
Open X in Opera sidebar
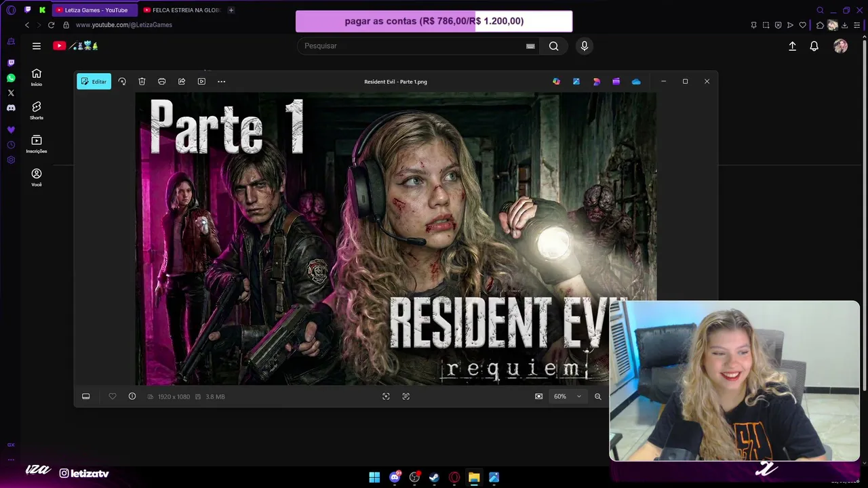(11, 93)
